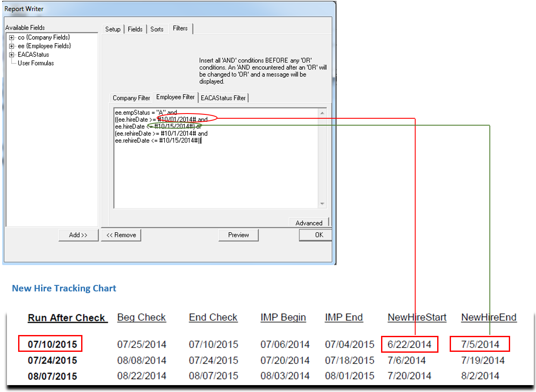The height and width of the screenshot is (392, 536).
Task: Click inside the employee filter text area
Action: 216,173
